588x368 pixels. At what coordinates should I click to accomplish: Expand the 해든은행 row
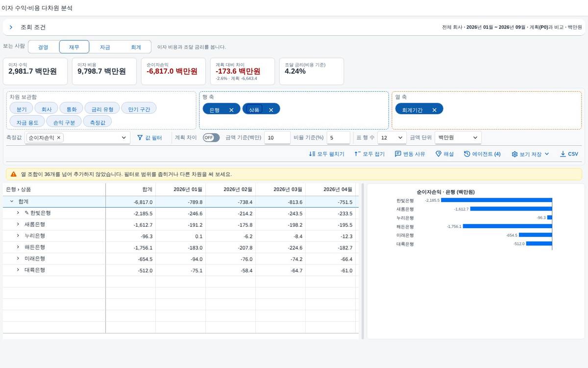click(18, 247)
